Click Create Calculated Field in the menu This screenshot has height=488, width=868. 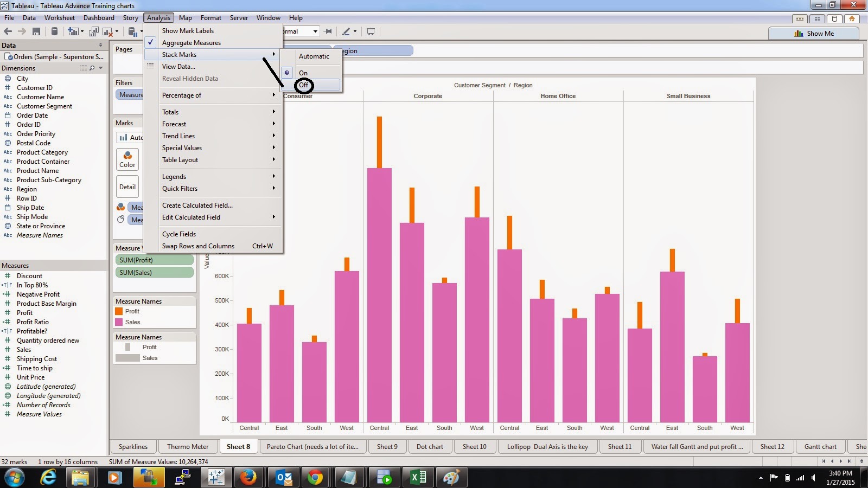[x=197, y=205]
